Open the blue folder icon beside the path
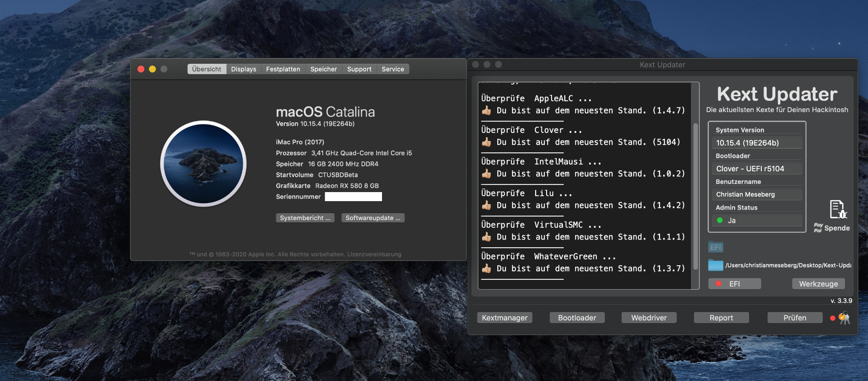The height and width of the screenshot is (381, 868). [x=716, y=265]
